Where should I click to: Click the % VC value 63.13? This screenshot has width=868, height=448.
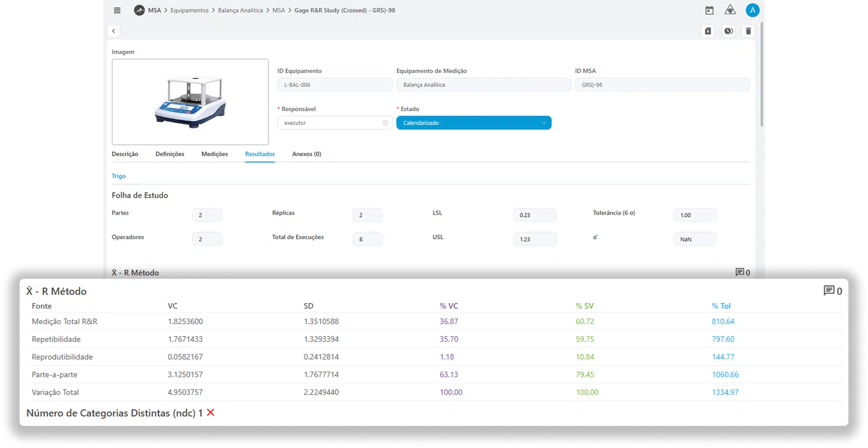pos(449,374)
